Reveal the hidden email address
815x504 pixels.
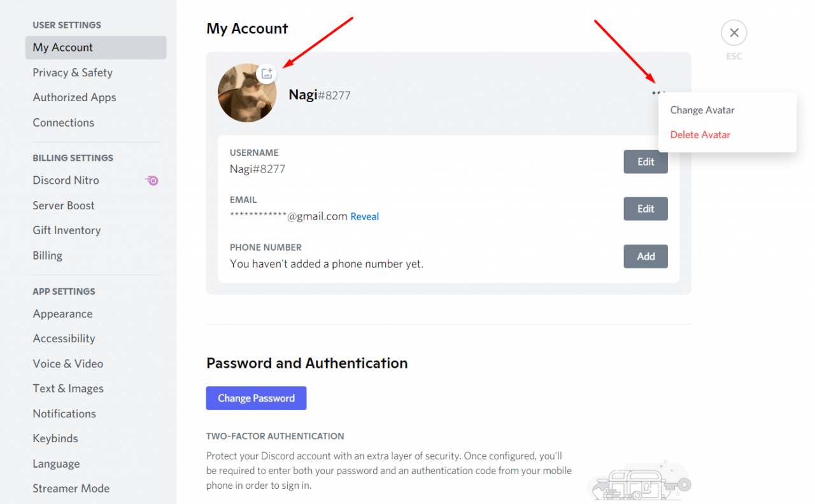point(364,216)
